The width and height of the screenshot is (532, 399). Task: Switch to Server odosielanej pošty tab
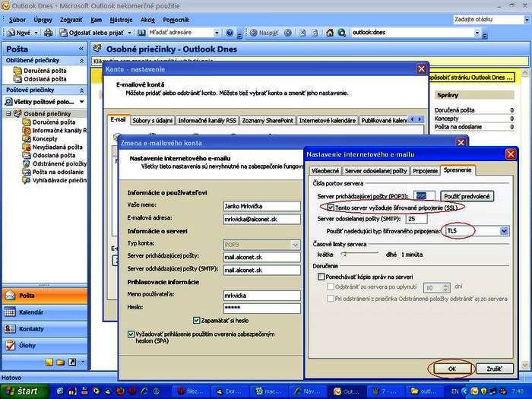tap(376, 171)
